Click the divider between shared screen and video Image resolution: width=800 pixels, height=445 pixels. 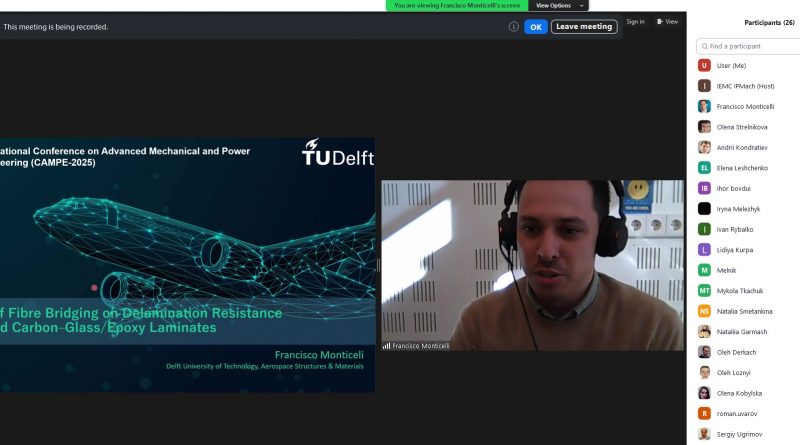tap(378, 265)
